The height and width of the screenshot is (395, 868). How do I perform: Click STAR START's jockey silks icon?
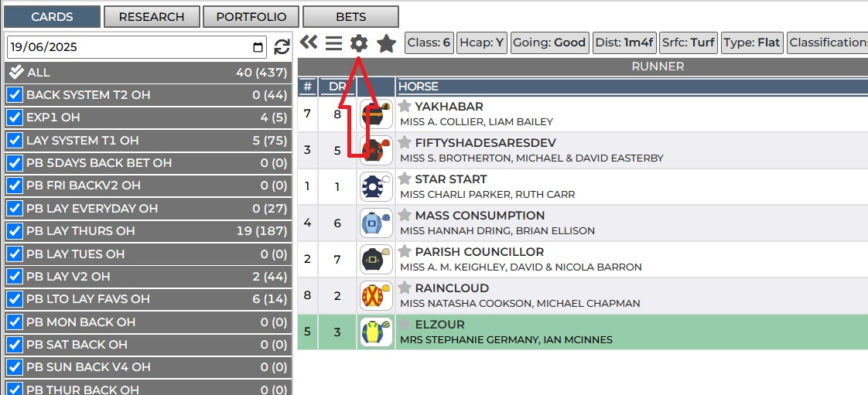376,186
